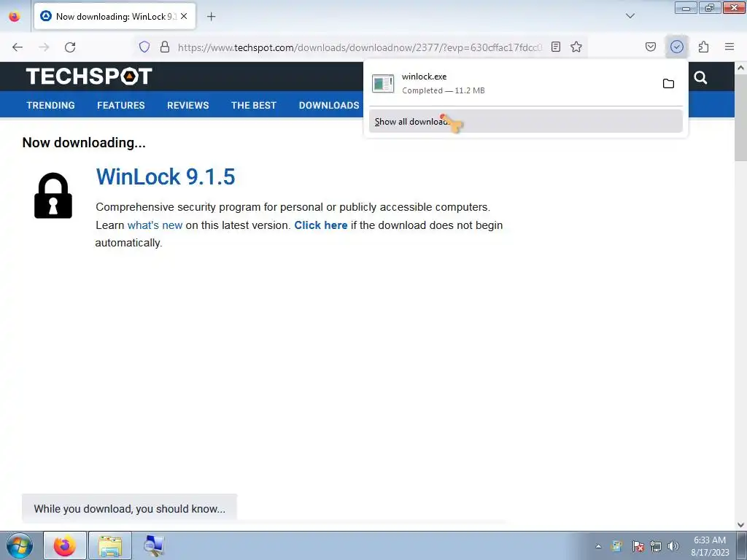Open Firefox application menu
This screenshot has width=747, height=560.
click(x=729, y=47)
